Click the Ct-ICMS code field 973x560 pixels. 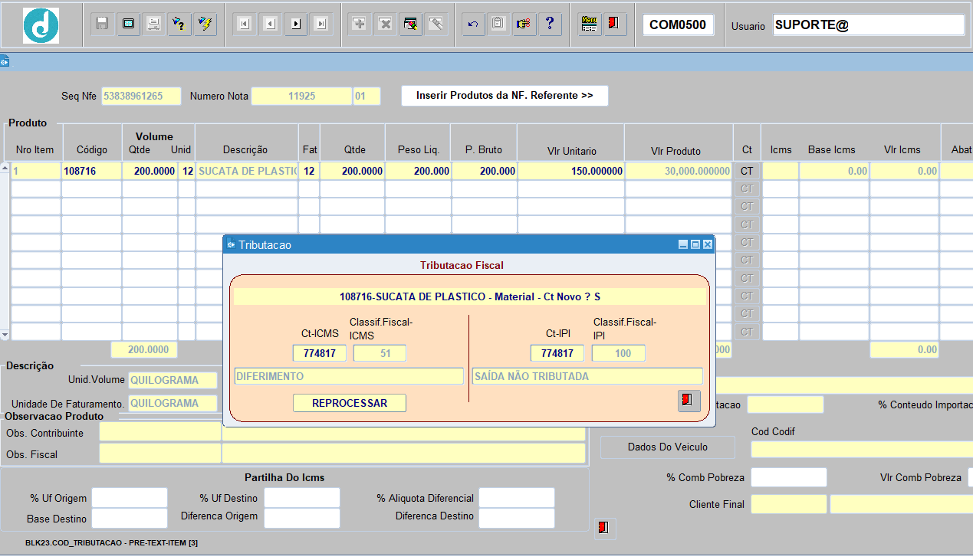click(319, 353)
